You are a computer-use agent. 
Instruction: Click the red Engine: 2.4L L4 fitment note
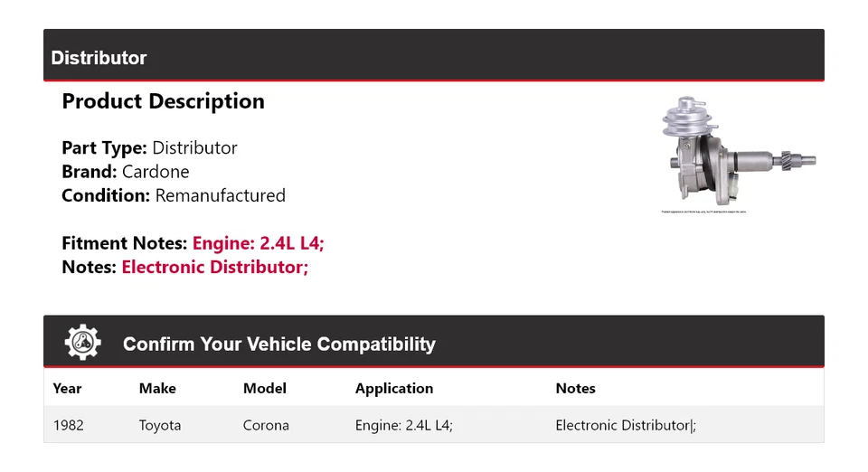258,243
